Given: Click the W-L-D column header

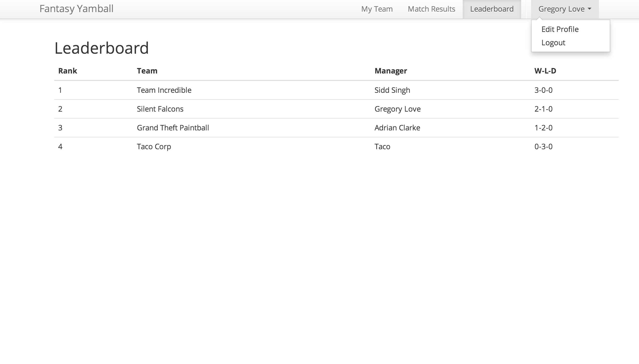Looking at the screenshot, I should 545,71.
